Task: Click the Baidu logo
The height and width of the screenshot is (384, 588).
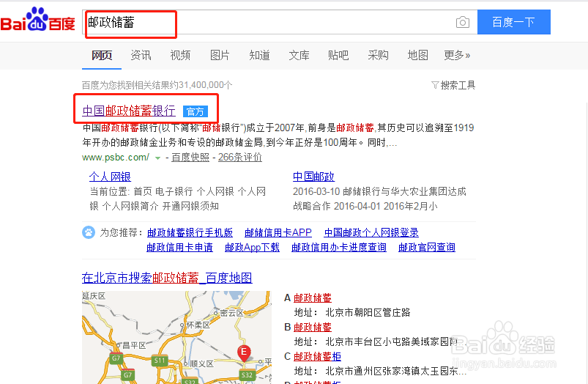Action: [37, 20]
